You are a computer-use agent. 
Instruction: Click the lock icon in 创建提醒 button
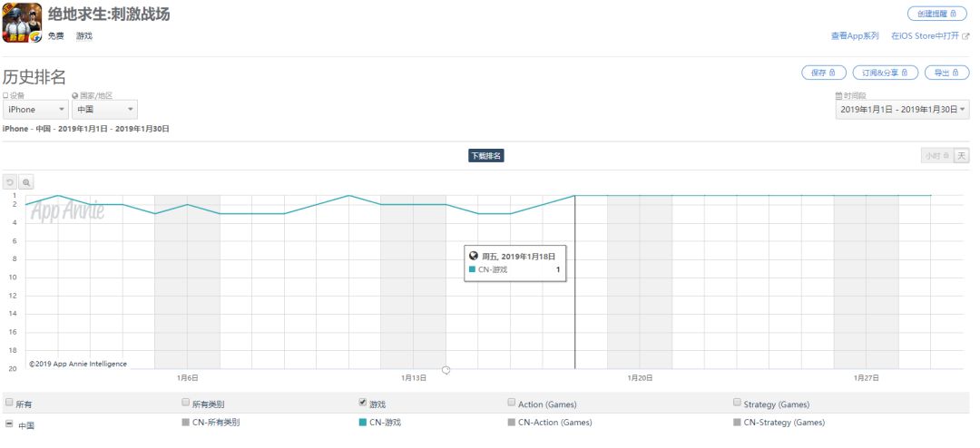point(954,14)
